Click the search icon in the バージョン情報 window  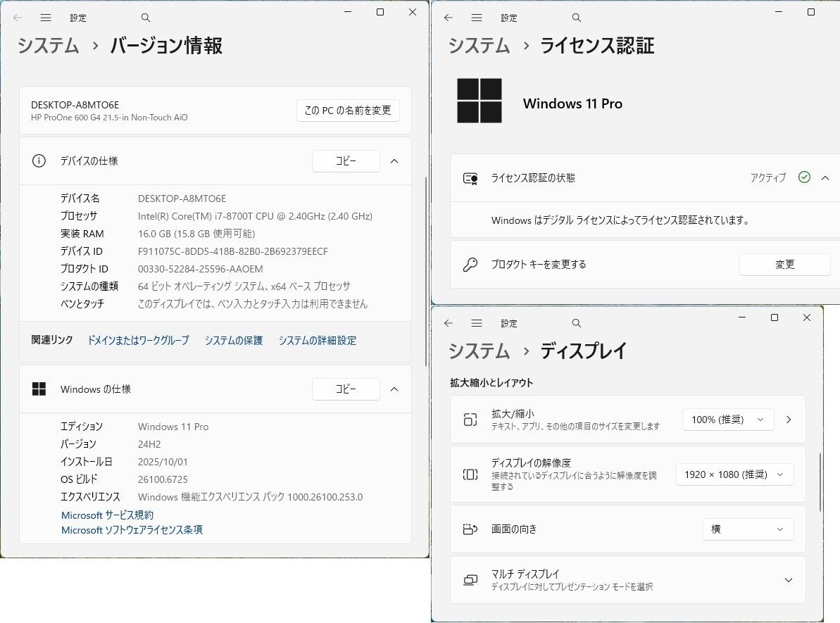point(146,18)
